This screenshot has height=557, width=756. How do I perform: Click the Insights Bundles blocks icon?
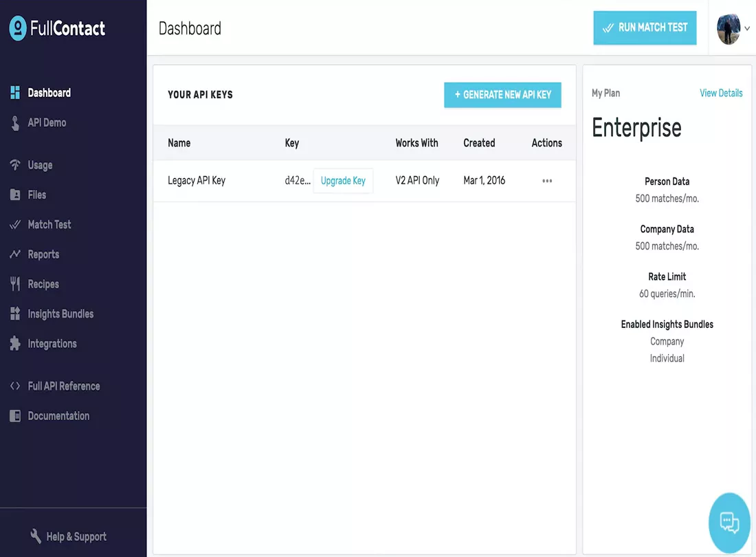point(15,314)
